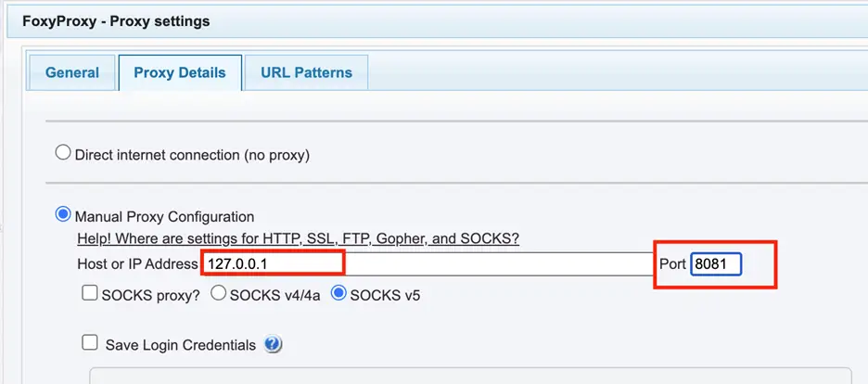Select Direct internet connection radio button

pos(63,153)
